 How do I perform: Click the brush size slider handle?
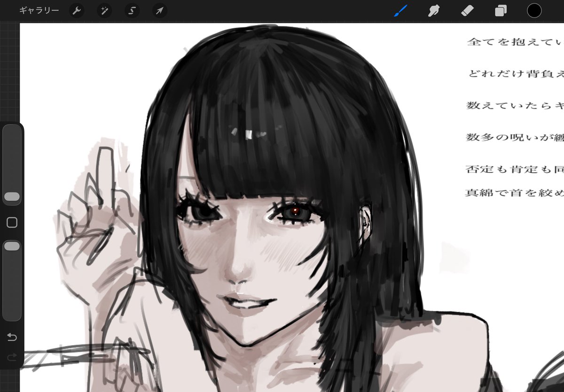coord(12,196)
